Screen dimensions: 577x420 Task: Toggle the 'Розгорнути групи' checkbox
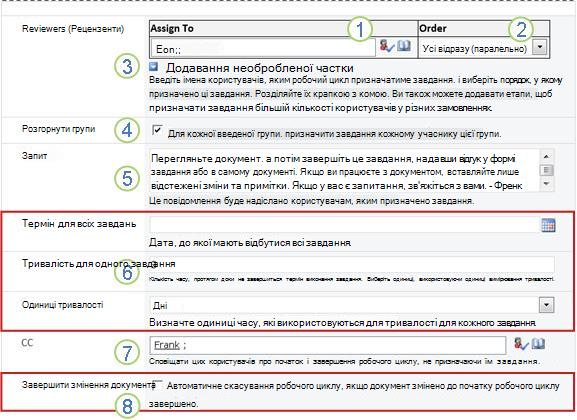click(x=157, y=130)
